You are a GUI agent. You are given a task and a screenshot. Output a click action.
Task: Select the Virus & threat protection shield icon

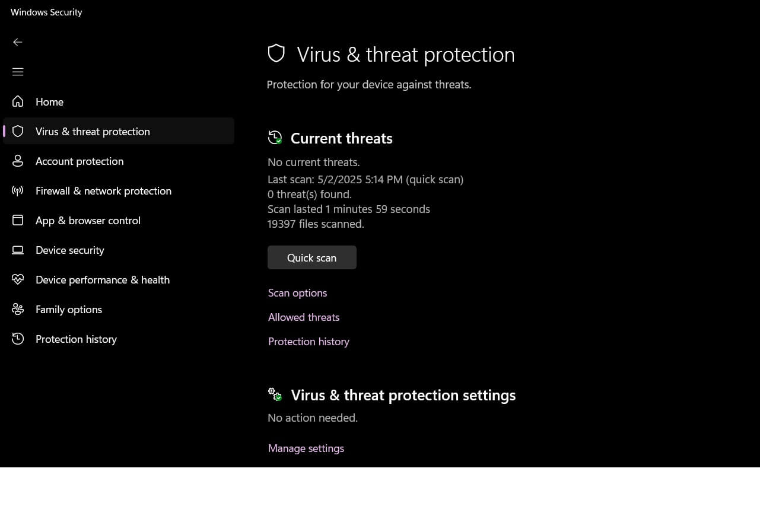coord(18,131)
